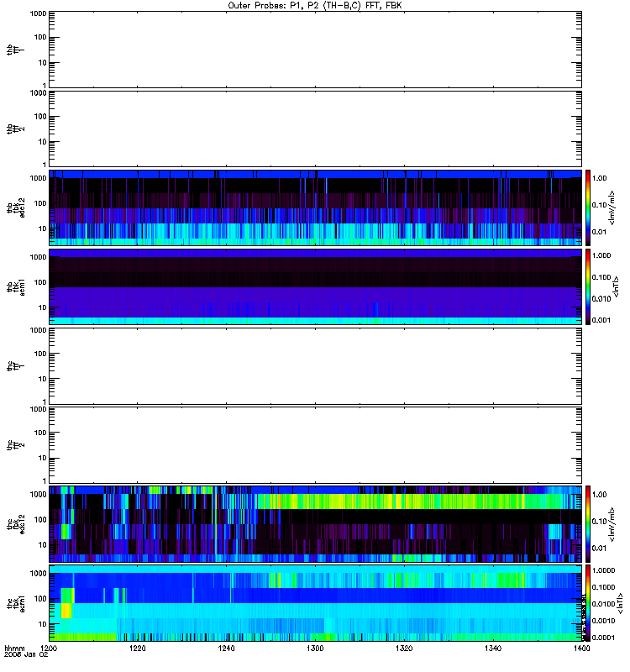Select the thb fbk scm1 color bar
The image size is (630, 672).
tap(588, 286)
